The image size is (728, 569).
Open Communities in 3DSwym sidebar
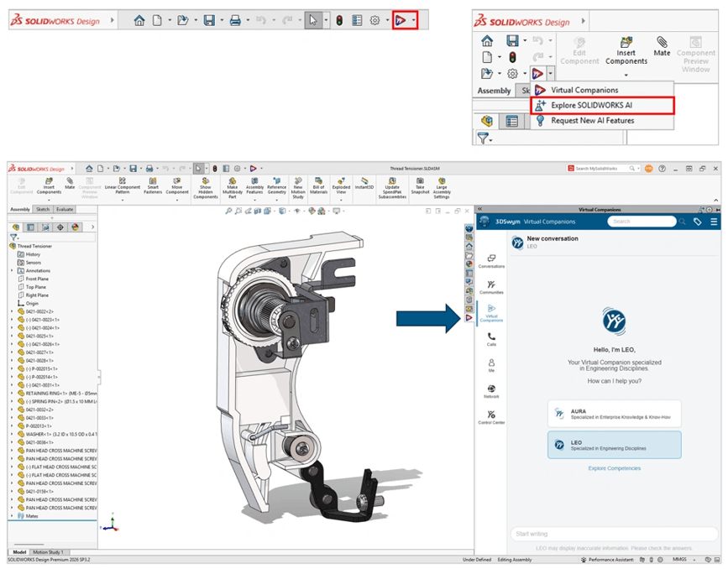(491, 287)
